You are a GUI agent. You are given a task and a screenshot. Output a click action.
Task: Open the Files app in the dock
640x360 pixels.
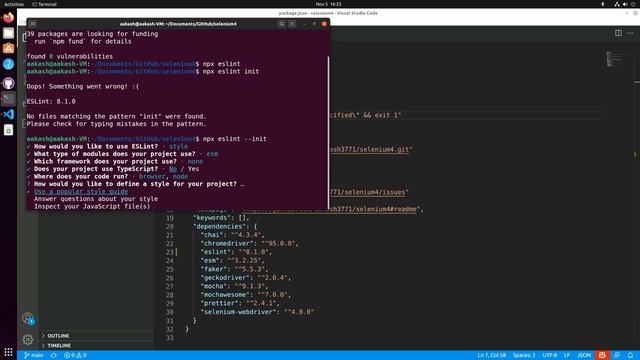[8, 33]
